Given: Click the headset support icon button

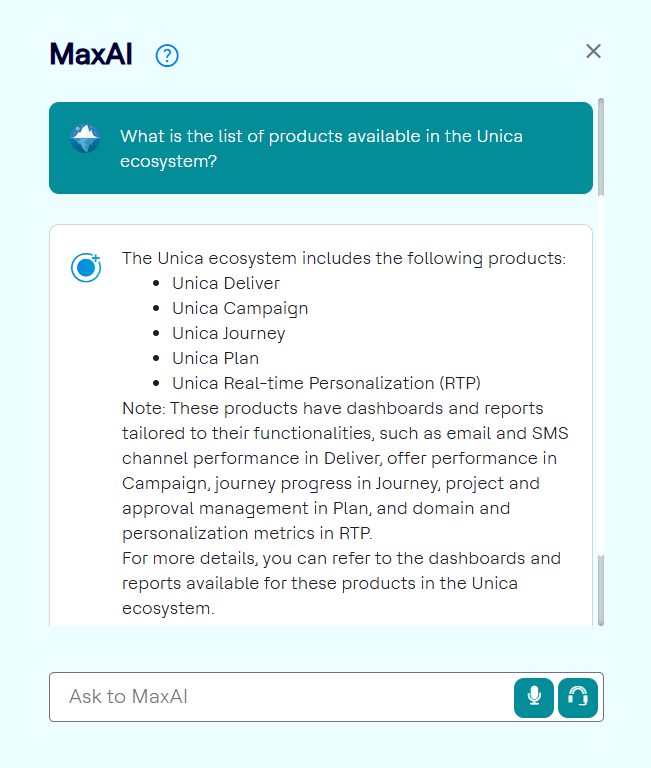Looking at the screenshot, I should coord(578,697).
